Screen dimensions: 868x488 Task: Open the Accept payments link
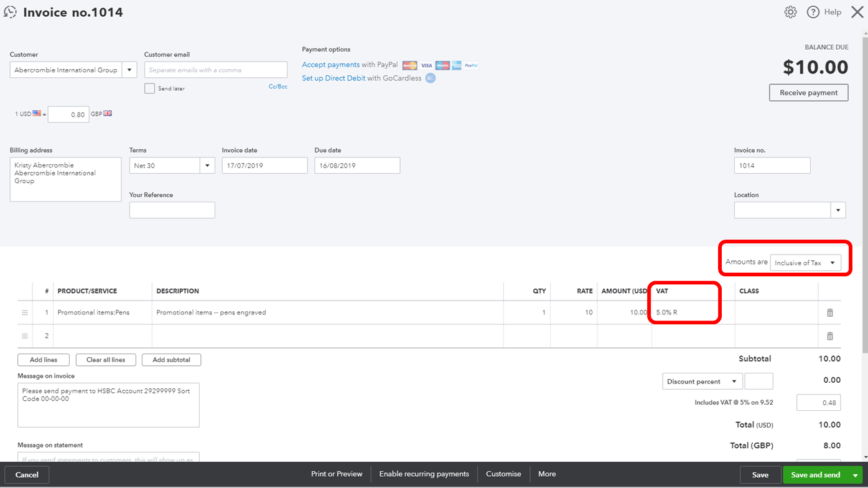tap(331, 65)
